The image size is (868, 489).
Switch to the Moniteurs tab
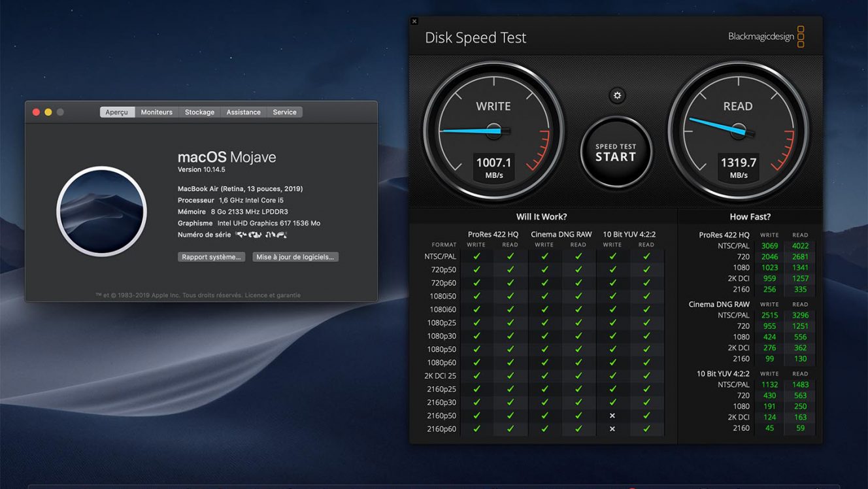coord(157,112)
